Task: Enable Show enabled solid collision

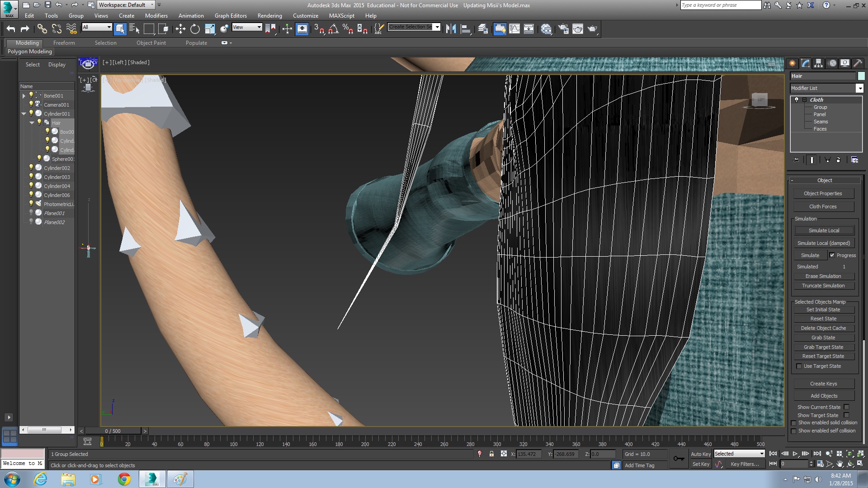Action: click(793, 423)
